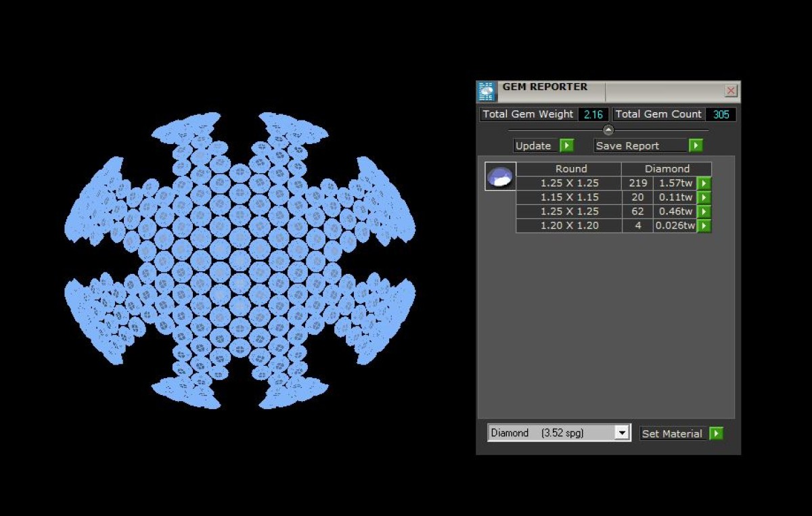Select the 1.15 X 1.15 gem row

(614, 197)
